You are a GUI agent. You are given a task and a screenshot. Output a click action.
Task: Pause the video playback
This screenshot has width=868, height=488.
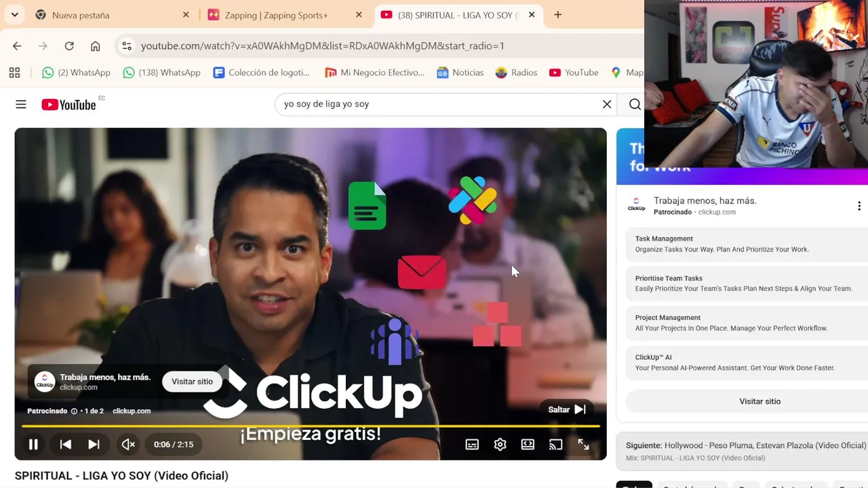click(x=33, y=445)
